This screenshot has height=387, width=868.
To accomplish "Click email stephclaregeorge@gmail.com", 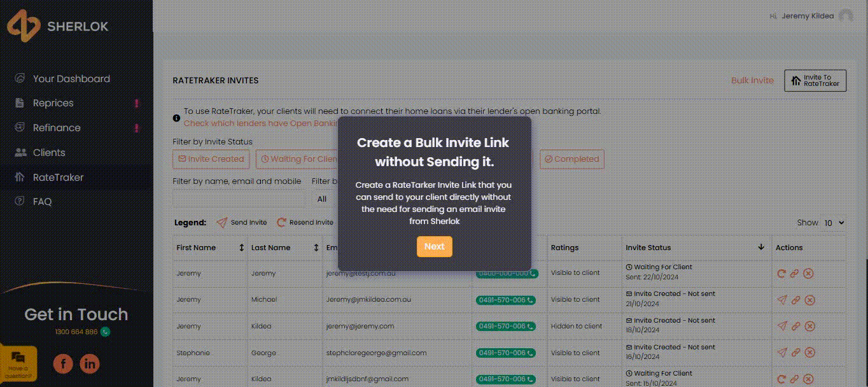I will [x=376, y=353].
